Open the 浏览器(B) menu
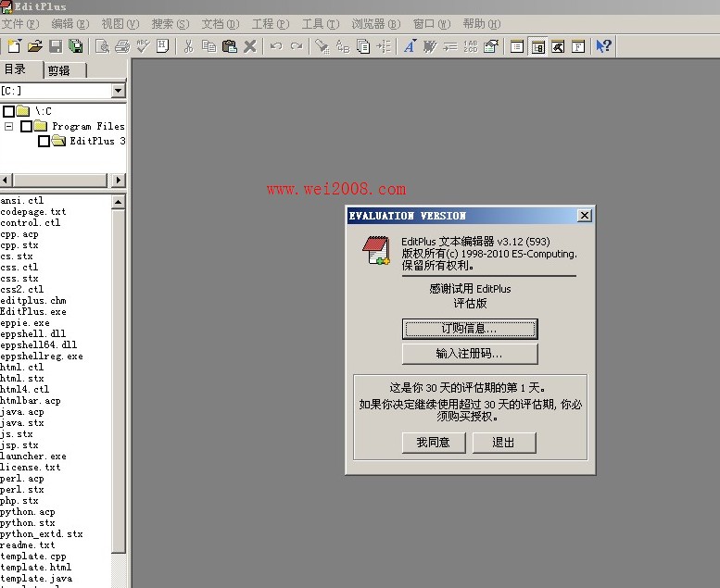The image size is (720, 588). (x=376, y=24)
